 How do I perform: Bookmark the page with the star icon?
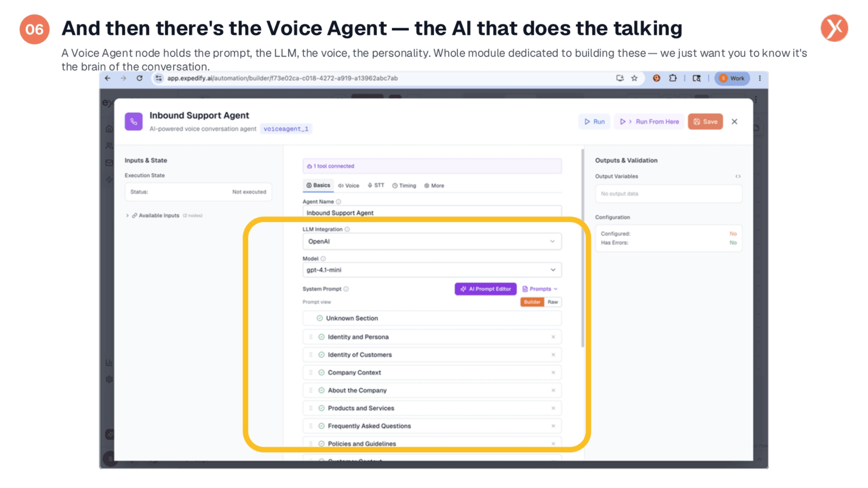634,78
